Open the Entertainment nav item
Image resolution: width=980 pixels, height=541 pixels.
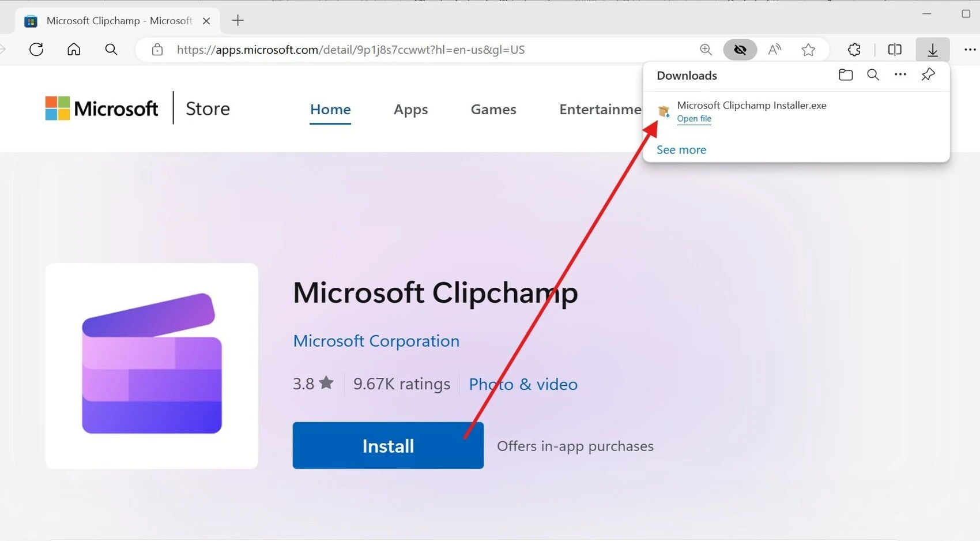(x=600, y=110)
